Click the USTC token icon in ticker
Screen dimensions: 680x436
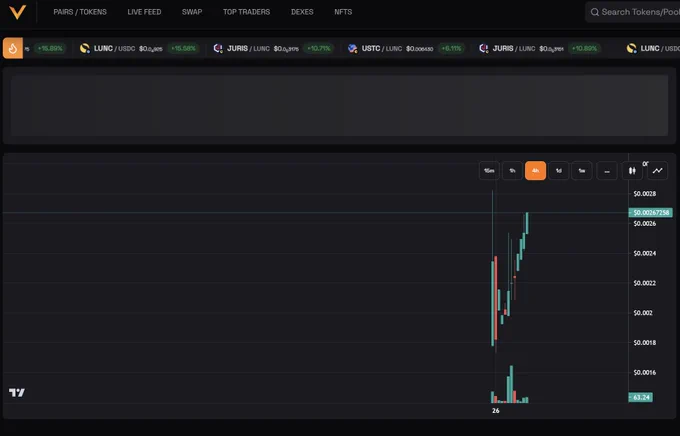click(353, 48)
